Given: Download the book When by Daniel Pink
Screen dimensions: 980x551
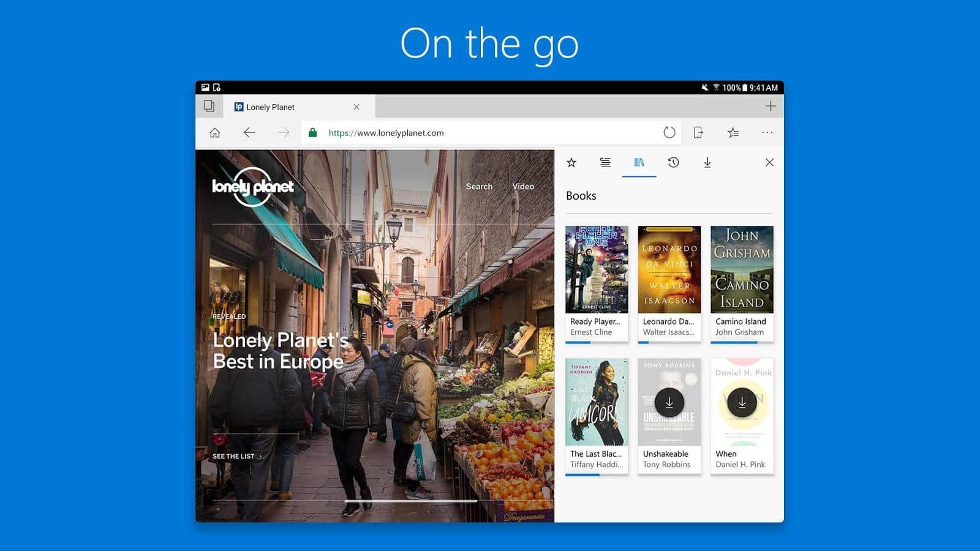Looking at the screenshot, I should [742, 403].
